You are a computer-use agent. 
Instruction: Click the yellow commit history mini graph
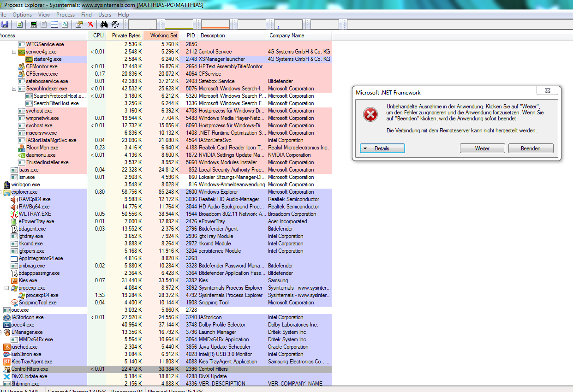[179, 24]
